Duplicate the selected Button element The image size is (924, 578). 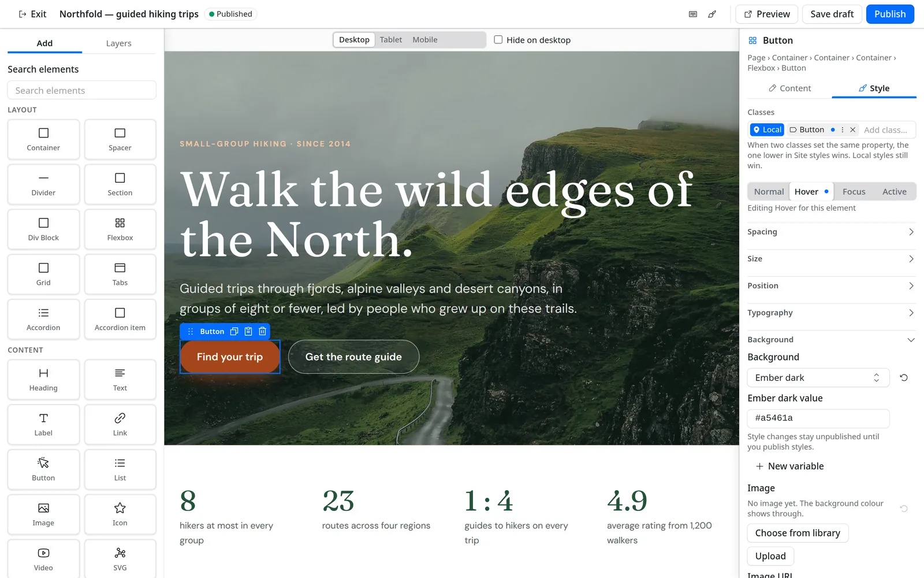(x=234, y=331)
